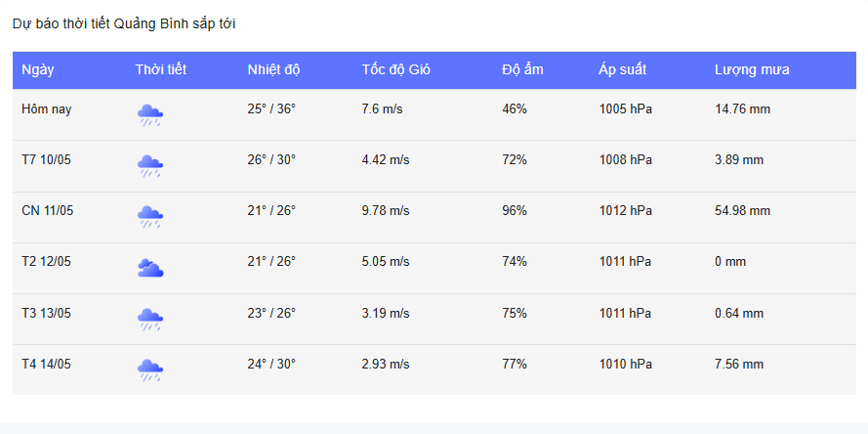Click the Lượng mưa column header

pos(752,69)
